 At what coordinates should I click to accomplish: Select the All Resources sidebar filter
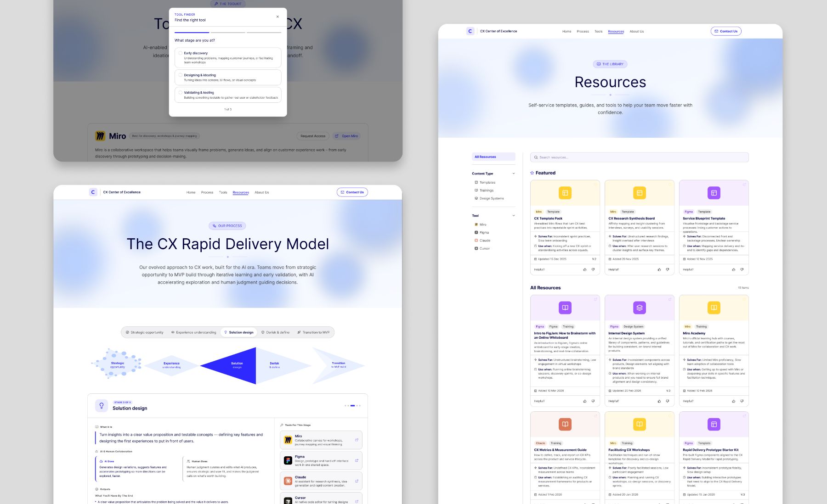[493, 157]
